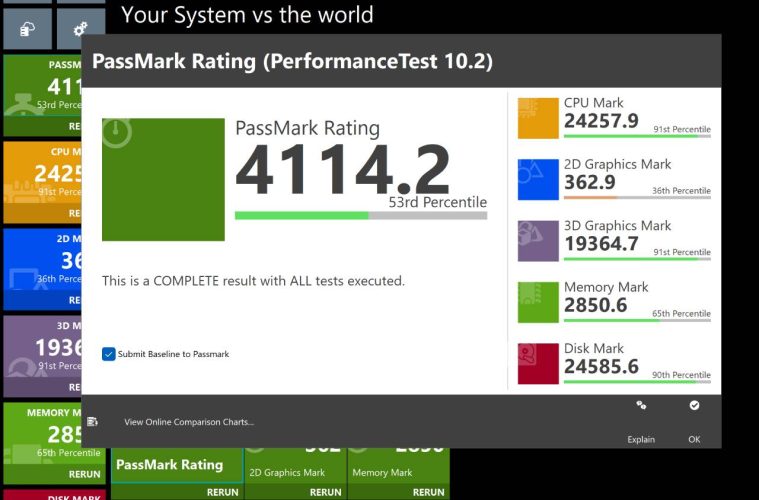Select the Memory Mark tile in the bottom row
Viewport: 759px width, 500px height.
[398, 466]
